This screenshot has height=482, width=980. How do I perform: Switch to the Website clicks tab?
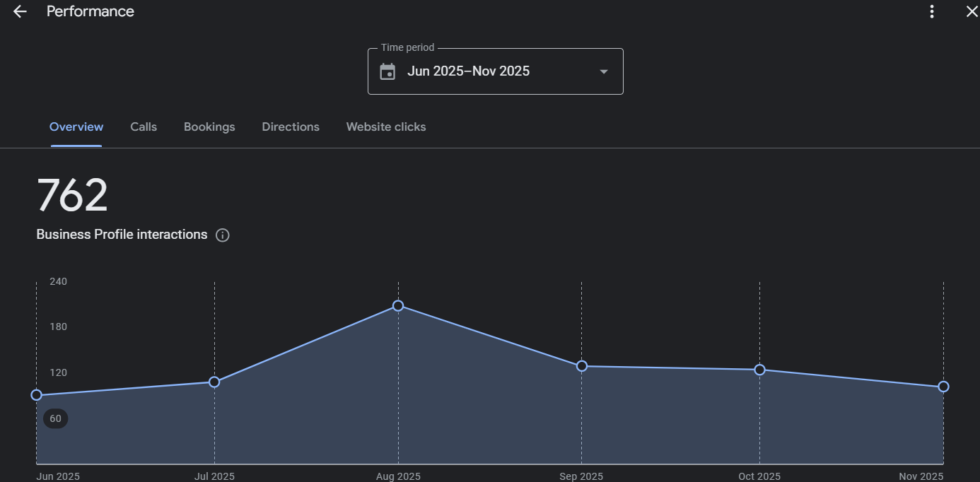pos(386,127)
